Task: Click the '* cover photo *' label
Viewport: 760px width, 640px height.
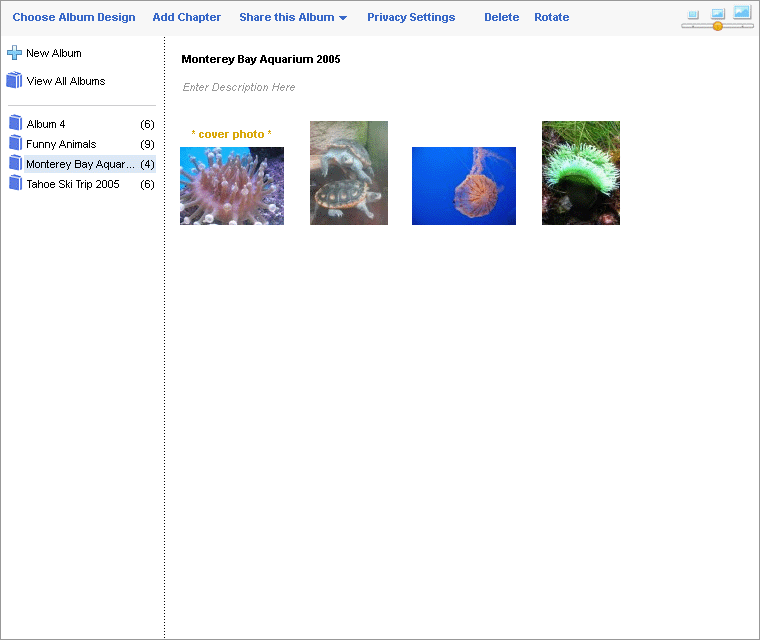Action: (x=232, y=134)
